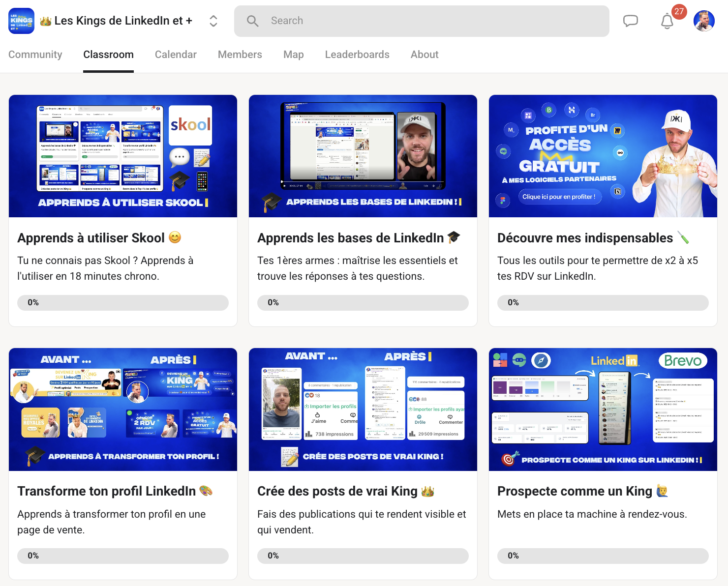Click the Découvre mes indispensables title
The height and width of the screenshot is (586, 728).
585,238
